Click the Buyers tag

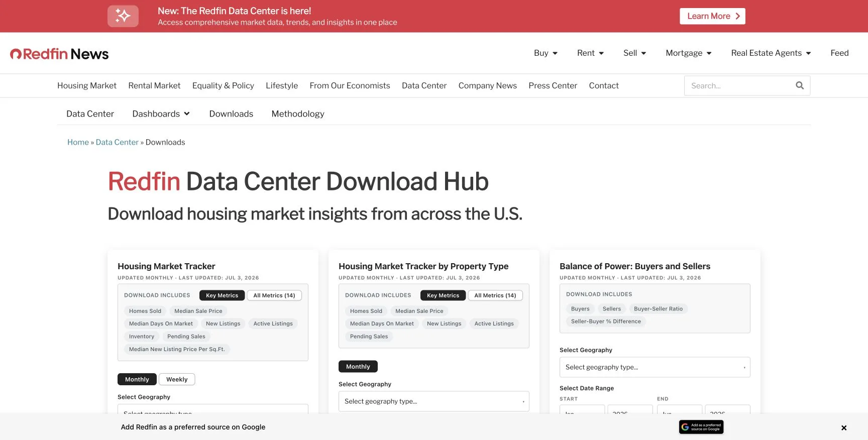580,309
